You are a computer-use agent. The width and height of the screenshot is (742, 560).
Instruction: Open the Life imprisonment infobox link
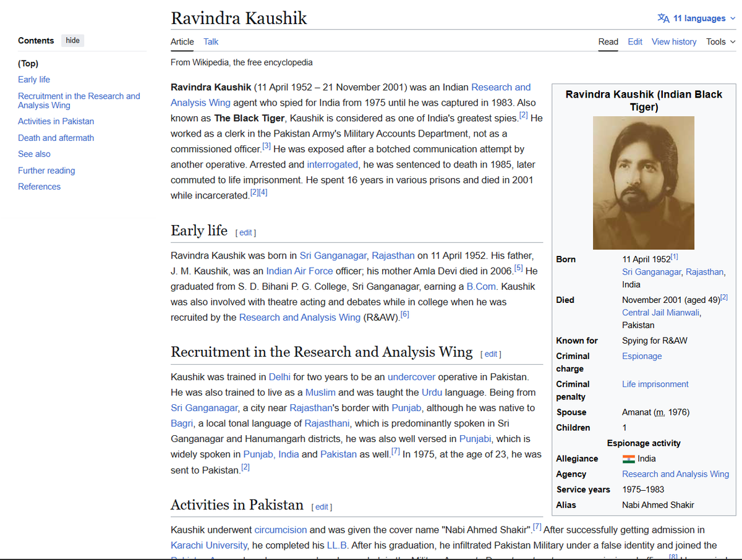[x=655, y=384]
